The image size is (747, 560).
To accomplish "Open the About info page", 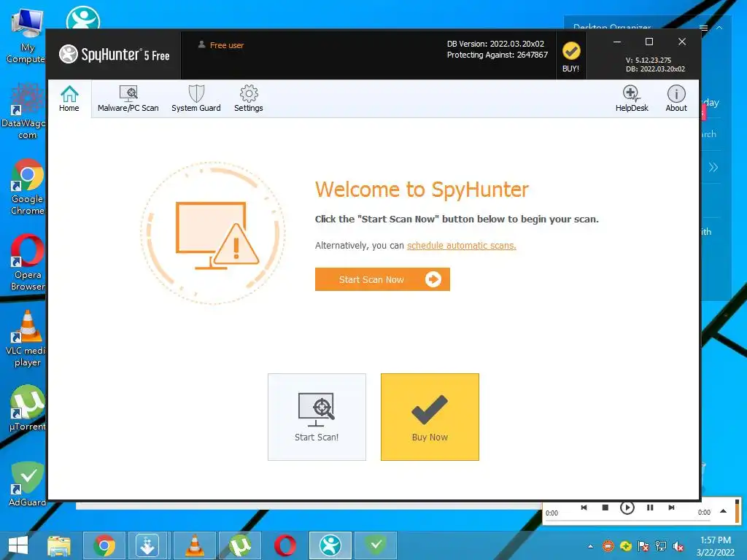I will (676, 98).
